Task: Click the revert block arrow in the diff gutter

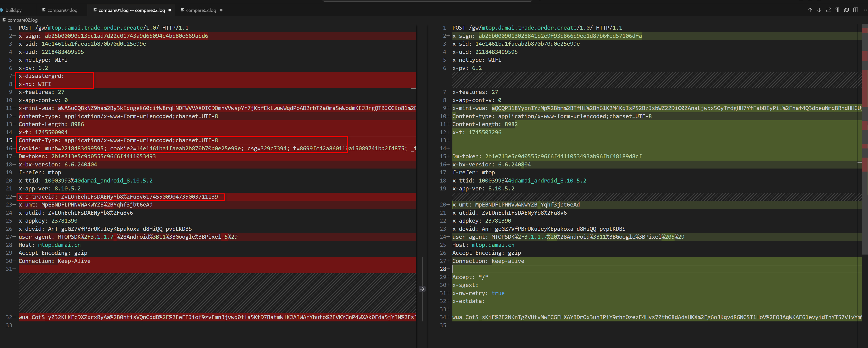Action: [x=422, y=289]
